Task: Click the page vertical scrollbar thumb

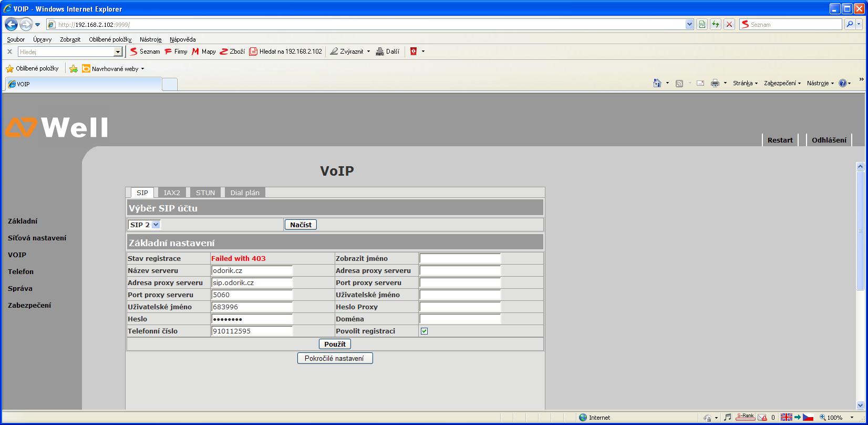Action: [860, 230]
